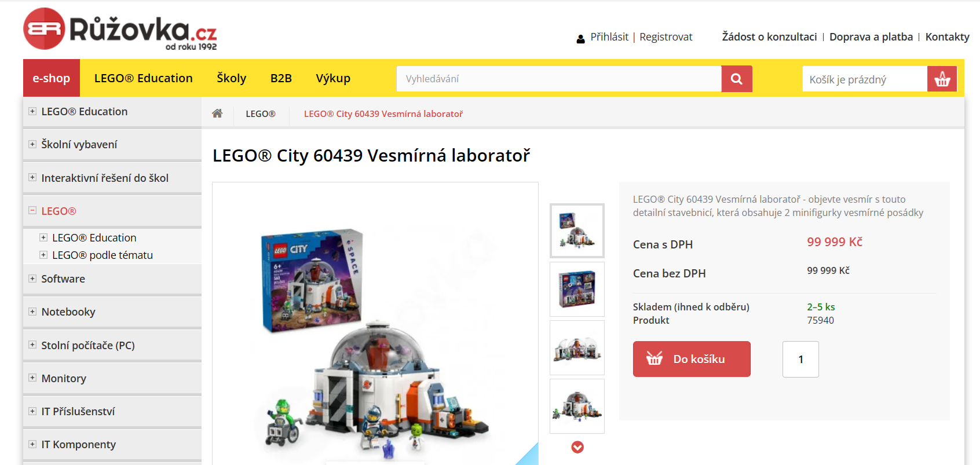The width and height of the screenshot is (980, 465).
Task: Open the shopping basket icon
Action: 942,79
